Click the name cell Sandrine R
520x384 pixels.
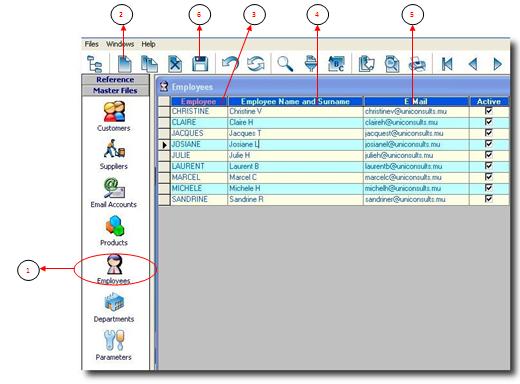295,199
